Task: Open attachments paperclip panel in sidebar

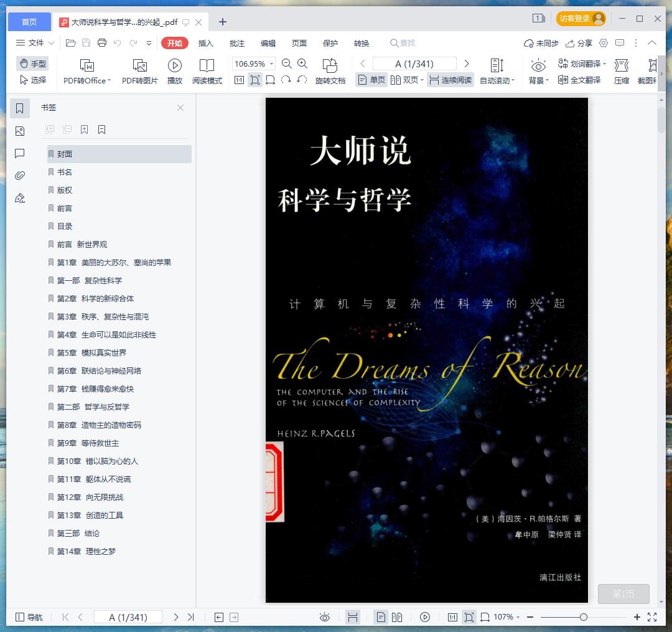Action: click(20, 176)
